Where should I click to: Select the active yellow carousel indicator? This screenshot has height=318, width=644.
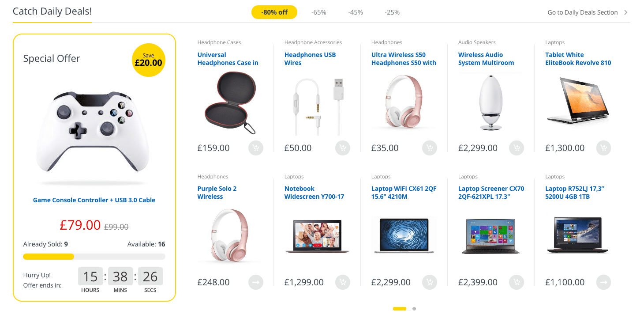400,309
